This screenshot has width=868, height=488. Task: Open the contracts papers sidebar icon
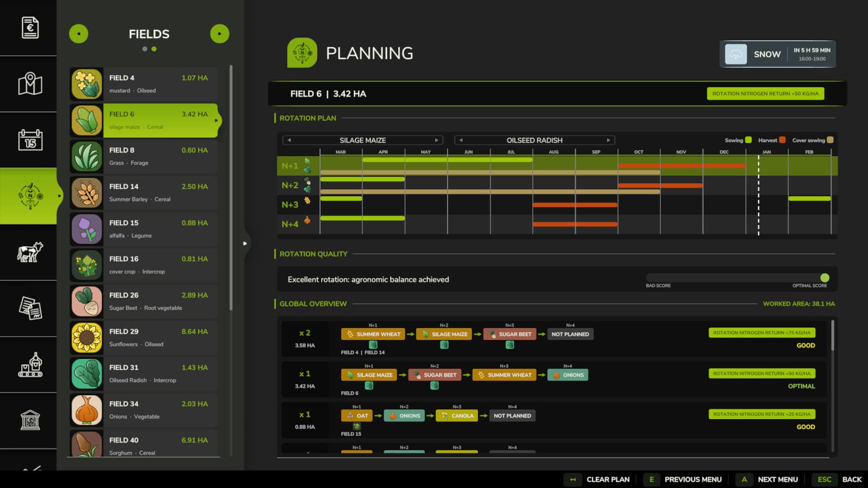[30, 308]
